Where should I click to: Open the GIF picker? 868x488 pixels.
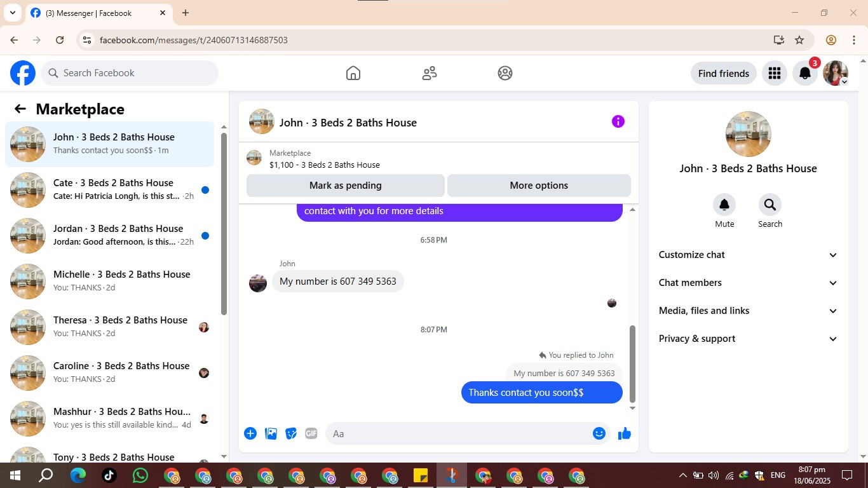point(311,433)
